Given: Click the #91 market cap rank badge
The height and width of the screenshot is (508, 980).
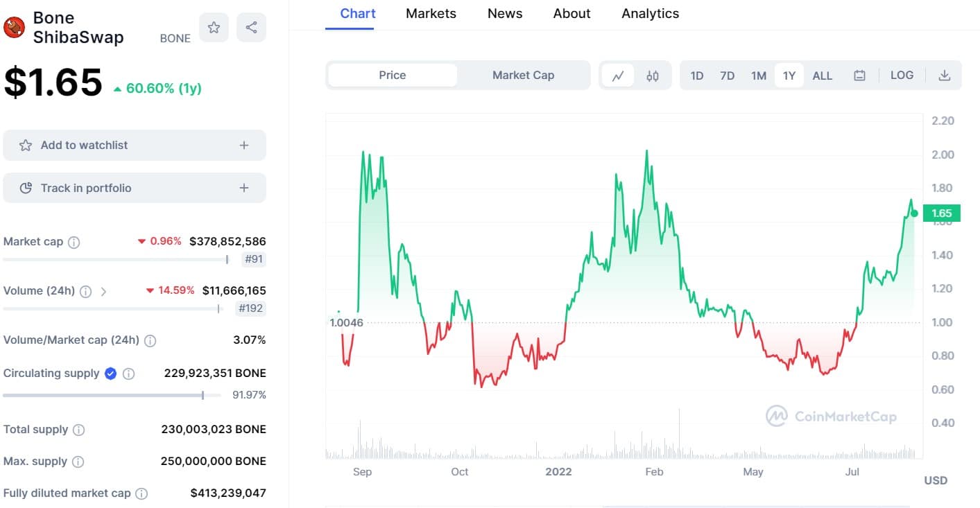Looking at the screenshot, I should (254, 260).
